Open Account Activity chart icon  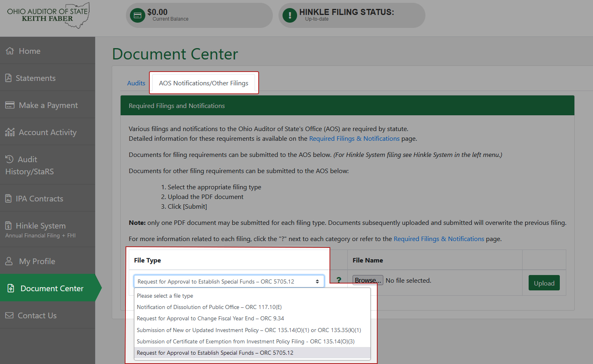click(x=10, y=132)
